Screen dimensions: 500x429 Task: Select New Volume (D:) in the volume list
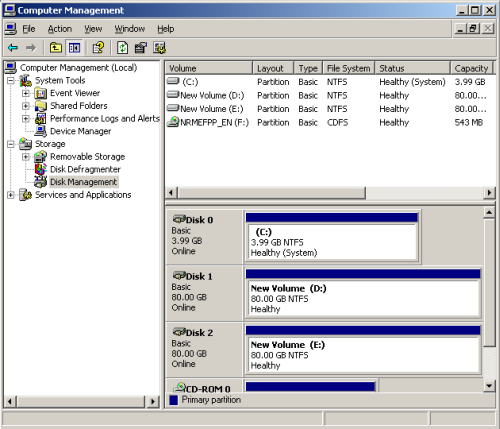tap(212, 96)
